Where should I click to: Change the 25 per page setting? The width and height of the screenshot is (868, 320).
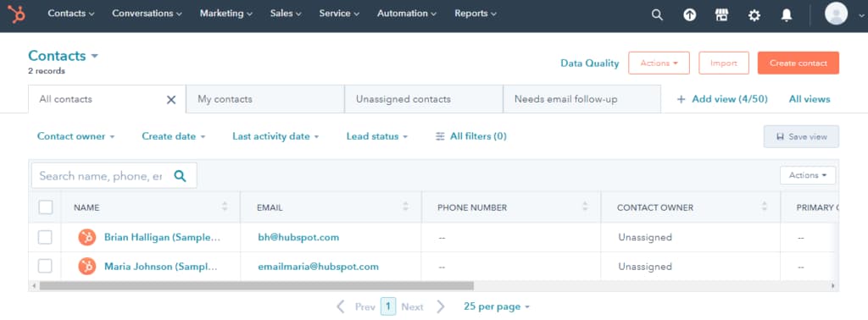pyautogui.click(x=497, y=306)
